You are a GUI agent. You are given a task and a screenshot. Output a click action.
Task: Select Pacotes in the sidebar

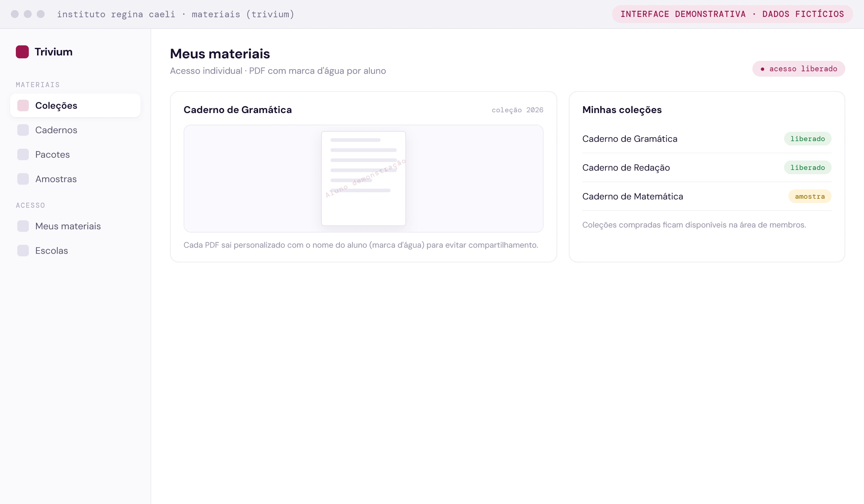coord(75,154)
